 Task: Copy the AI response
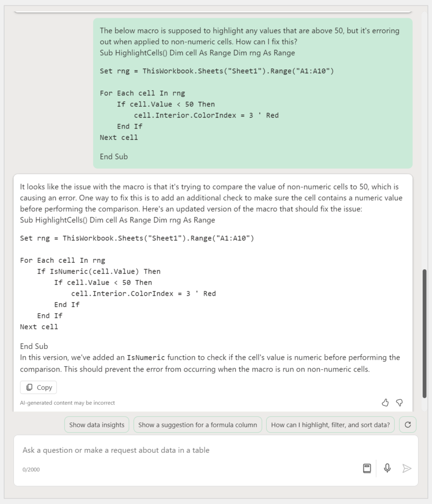click(x=39, y=387)
